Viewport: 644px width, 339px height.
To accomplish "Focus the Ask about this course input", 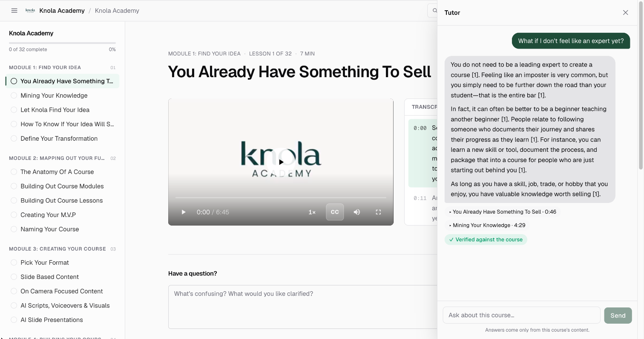I will 521,315.
